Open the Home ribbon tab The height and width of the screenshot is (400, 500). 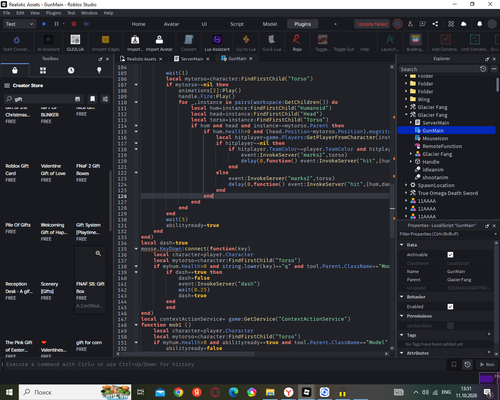[x=138, y=24]
